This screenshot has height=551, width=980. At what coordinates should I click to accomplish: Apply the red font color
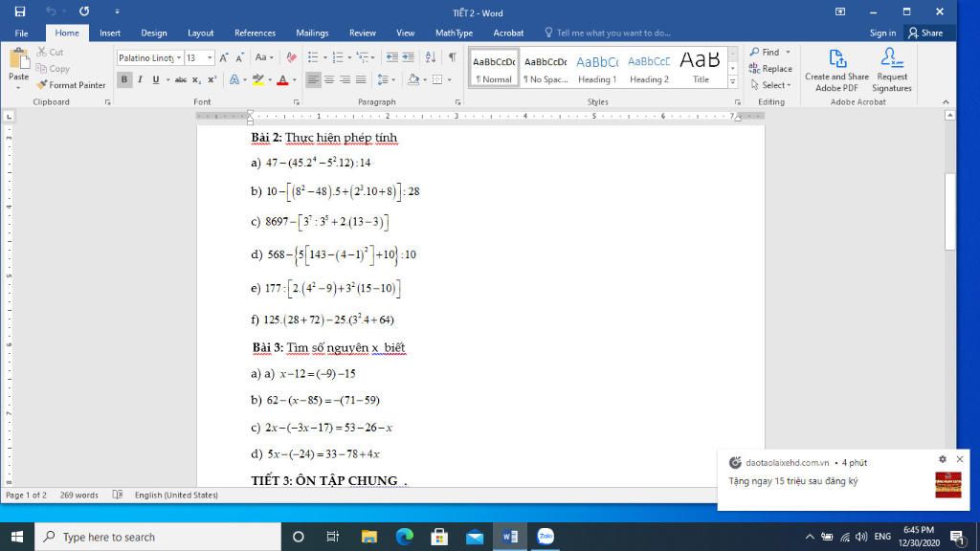(x=282, y=79)
